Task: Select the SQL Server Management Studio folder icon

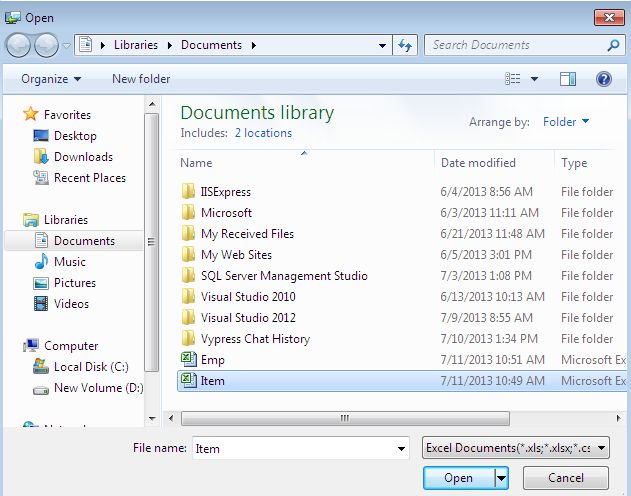Action: [x=188, y=275]
